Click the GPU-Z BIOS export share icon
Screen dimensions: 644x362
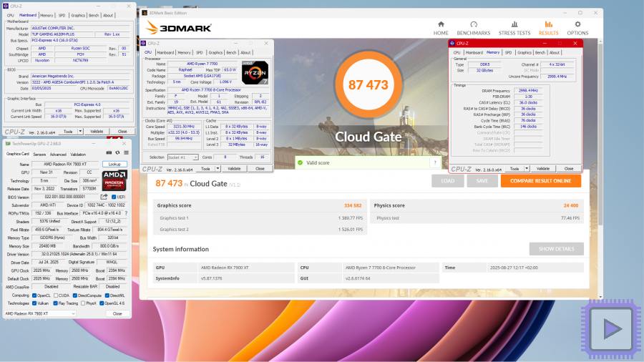pyautogui.click(x=104, y=197)
